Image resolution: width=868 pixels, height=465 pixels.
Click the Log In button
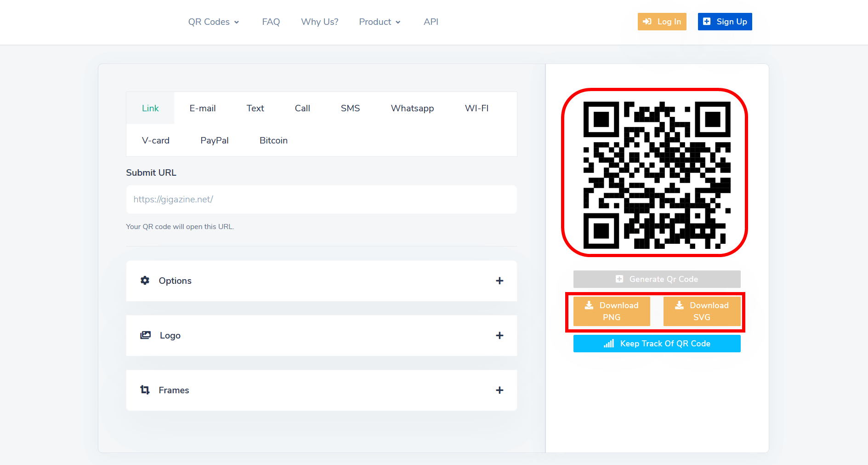coord(662,22)
